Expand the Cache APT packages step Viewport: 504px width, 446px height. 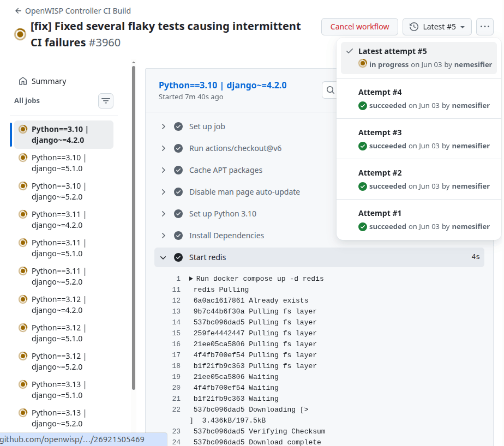click(163, 170)
